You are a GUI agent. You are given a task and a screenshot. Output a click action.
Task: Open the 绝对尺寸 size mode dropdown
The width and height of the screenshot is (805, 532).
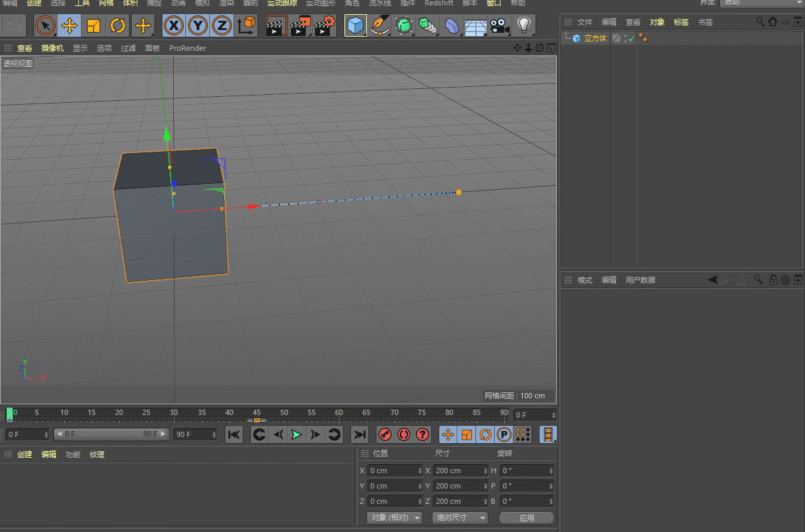pos(461,518)
